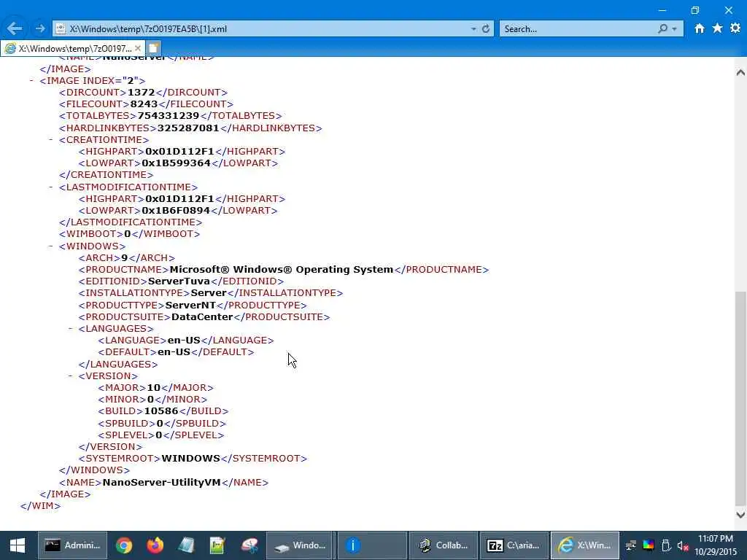Close the current XML tab
Image resolution: width=747 pixels, height=560 pixels.
(x=138, y=48)
